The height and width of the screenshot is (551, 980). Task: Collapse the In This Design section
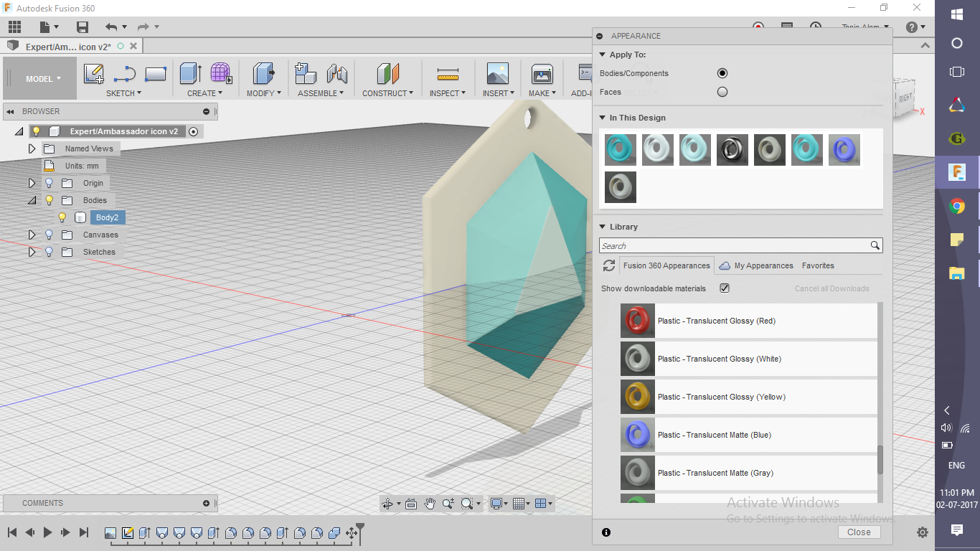pos(603,118)
